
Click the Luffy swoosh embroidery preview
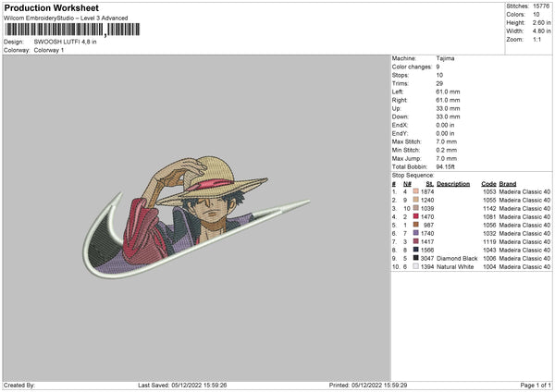pos(196,217)
